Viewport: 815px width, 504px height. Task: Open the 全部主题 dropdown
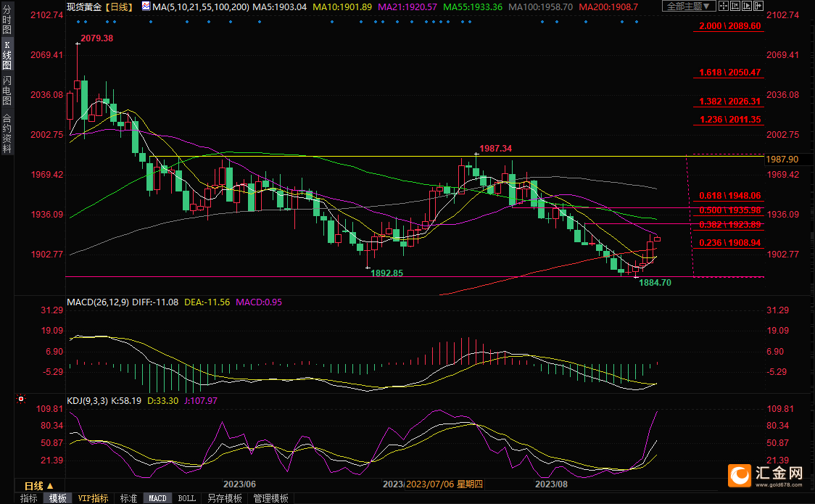coord(688,7)
